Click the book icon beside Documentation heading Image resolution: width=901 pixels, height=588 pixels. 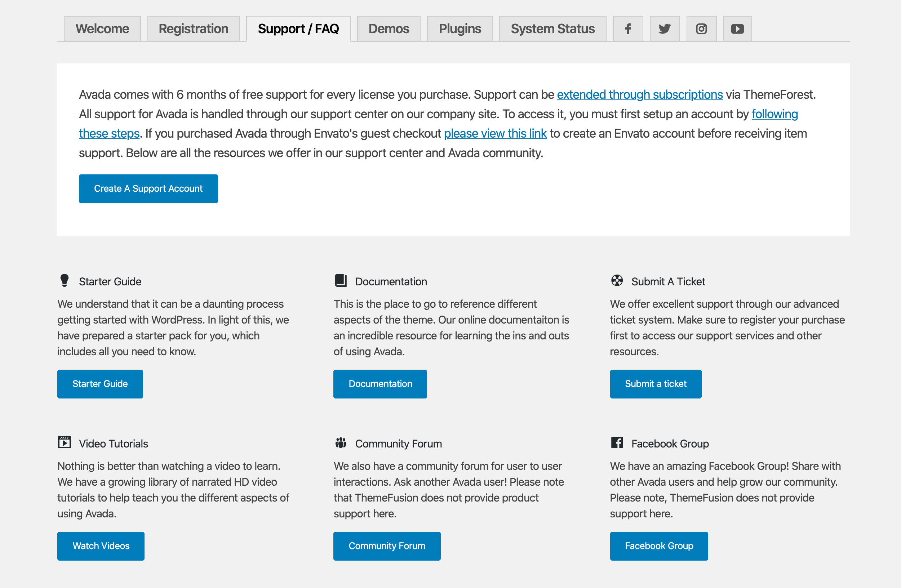(341, 280)
